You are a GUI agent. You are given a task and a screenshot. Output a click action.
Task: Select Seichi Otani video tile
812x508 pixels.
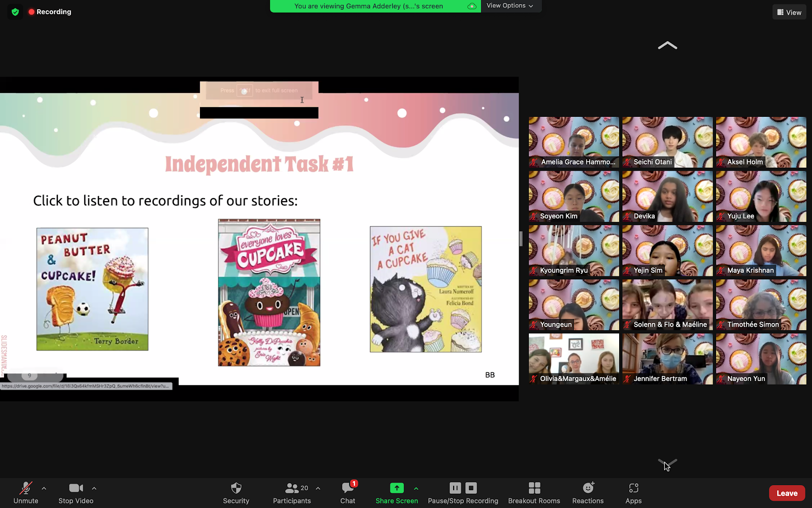pyautogui.click(x=667, y=142)
